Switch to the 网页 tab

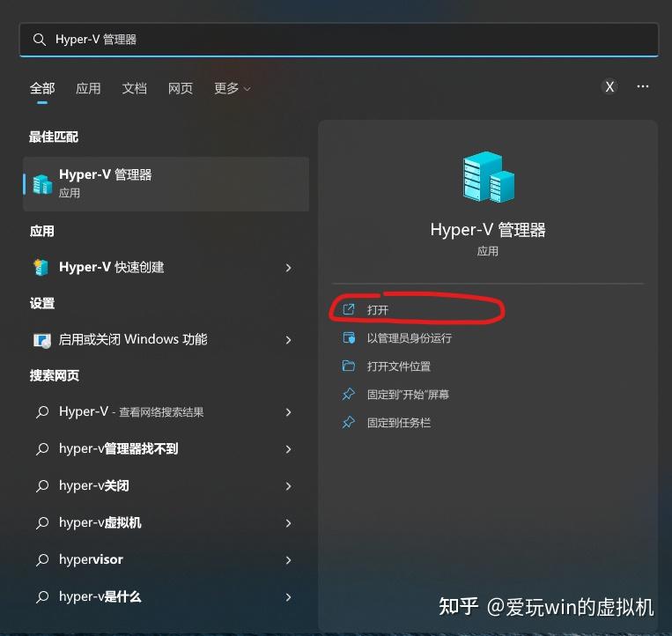pos(180,89)
